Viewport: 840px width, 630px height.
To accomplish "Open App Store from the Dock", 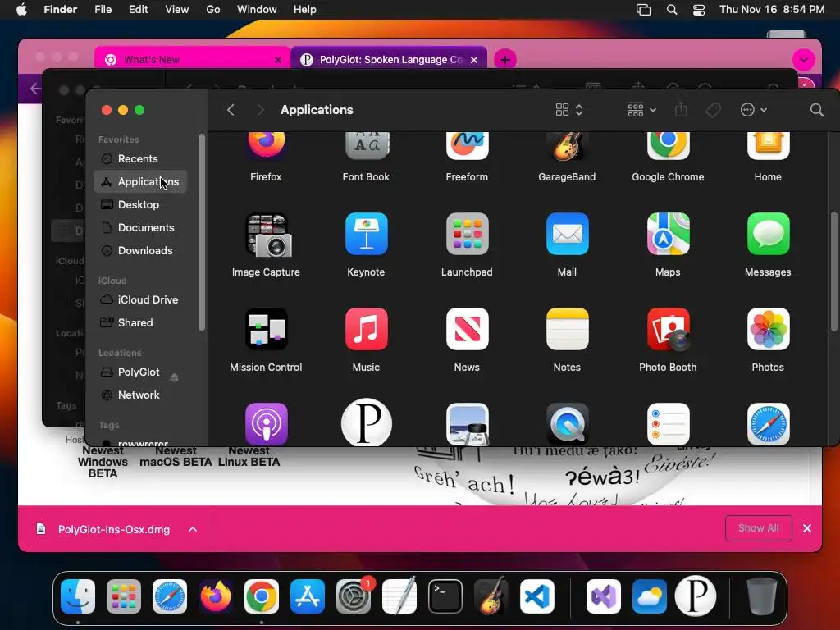I will coord(308,596).
